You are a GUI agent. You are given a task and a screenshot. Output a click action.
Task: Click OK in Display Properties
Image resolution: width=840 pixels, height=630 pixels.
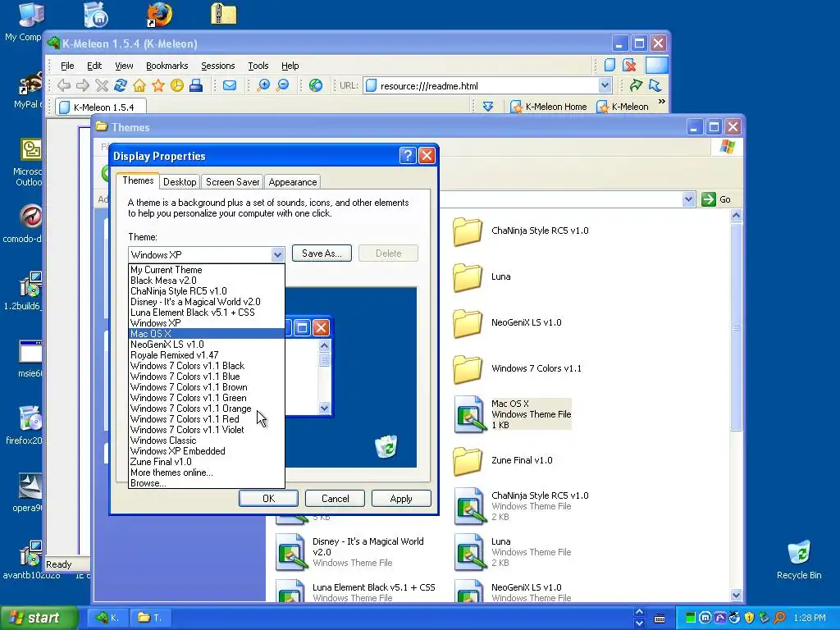[x=268, y=498]
